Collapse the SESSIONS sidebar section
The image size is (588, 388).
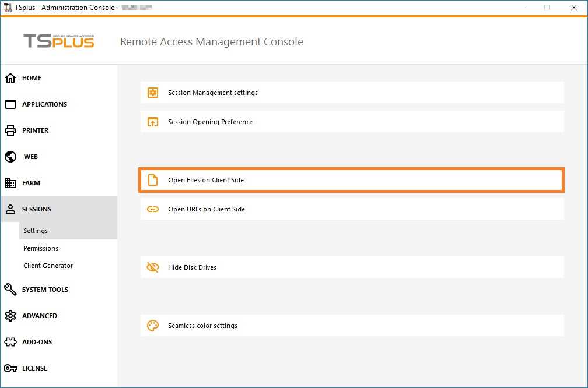(37, 209)
